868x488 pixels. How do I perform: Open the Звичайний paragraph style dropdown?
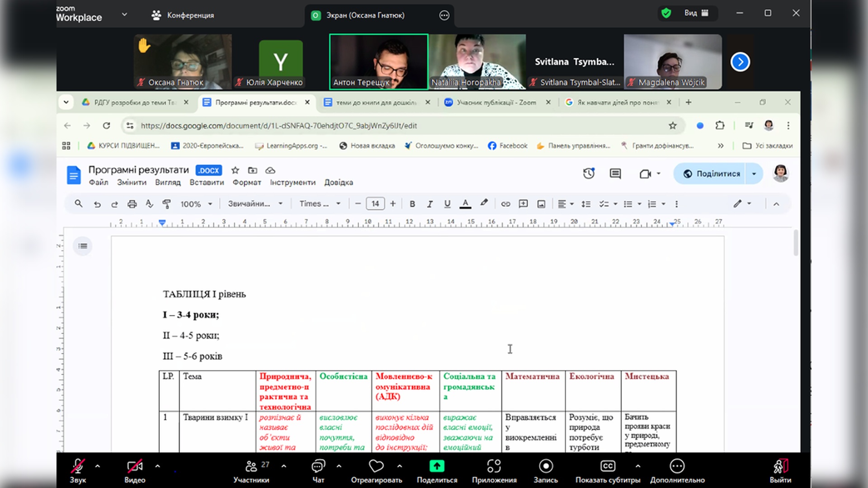pyautogui.click(x=255, y=204)
